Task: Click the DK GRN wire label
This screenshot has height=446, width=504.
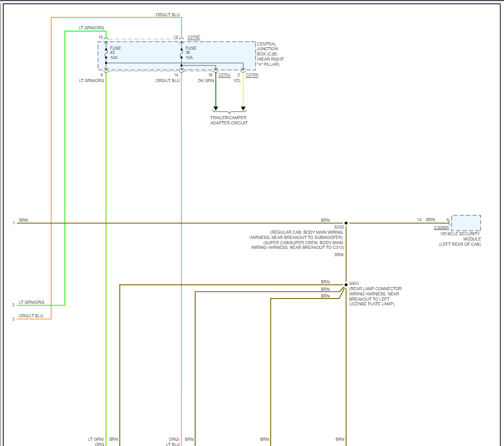Action: [205, 81]
